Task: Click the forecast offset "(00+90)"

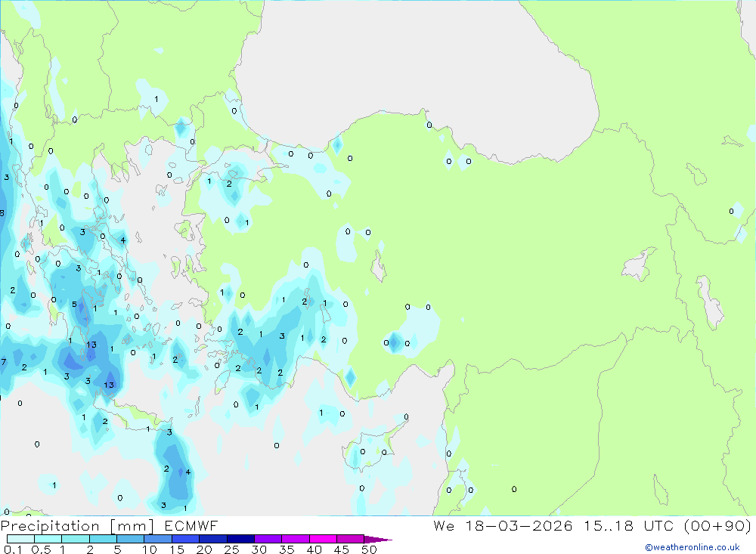Action: 718,525
